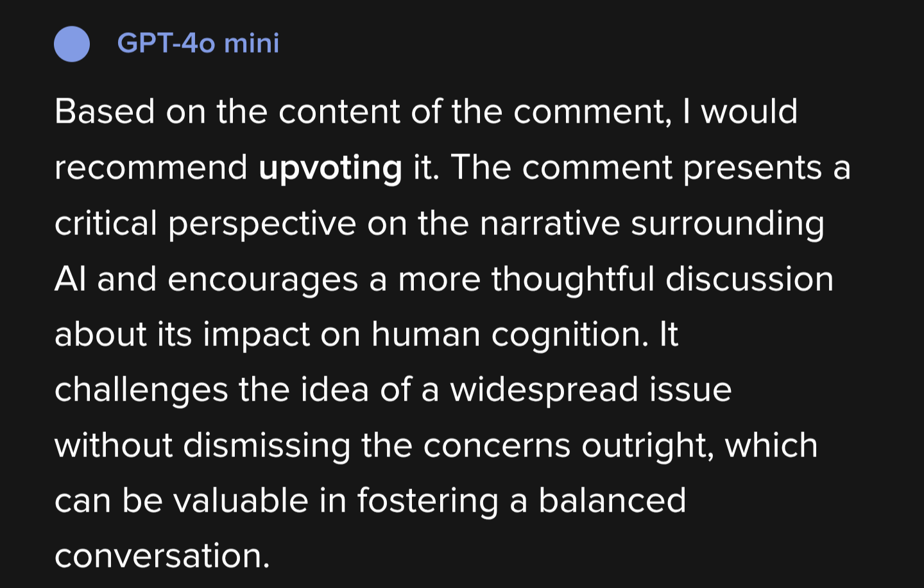Click the word narrative in the message

pyautogui.click(x=550, y=223)
